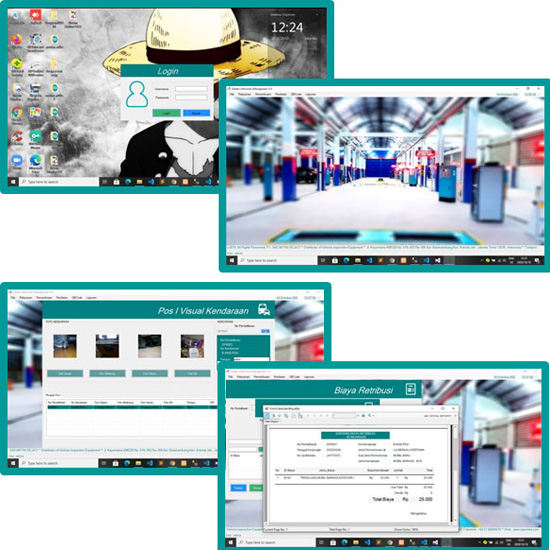Screen dimensions: 550x550
Task: Open Firefox desktop icon on login screenshot
Action: coord(16,40)
